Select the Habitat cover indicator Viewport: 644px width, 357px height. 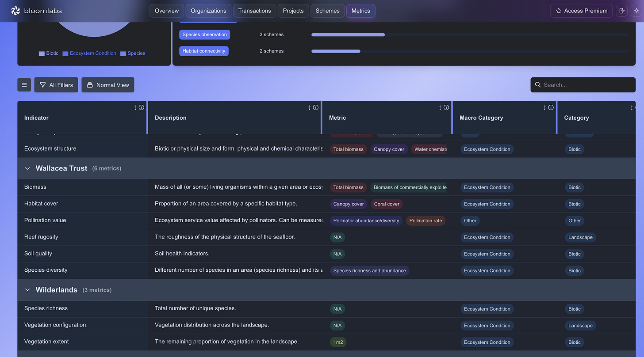(41, 204)
